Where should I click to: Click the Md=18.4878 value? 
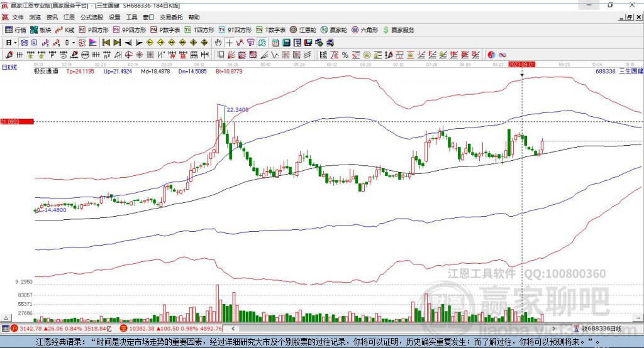[x=155, y=71]
